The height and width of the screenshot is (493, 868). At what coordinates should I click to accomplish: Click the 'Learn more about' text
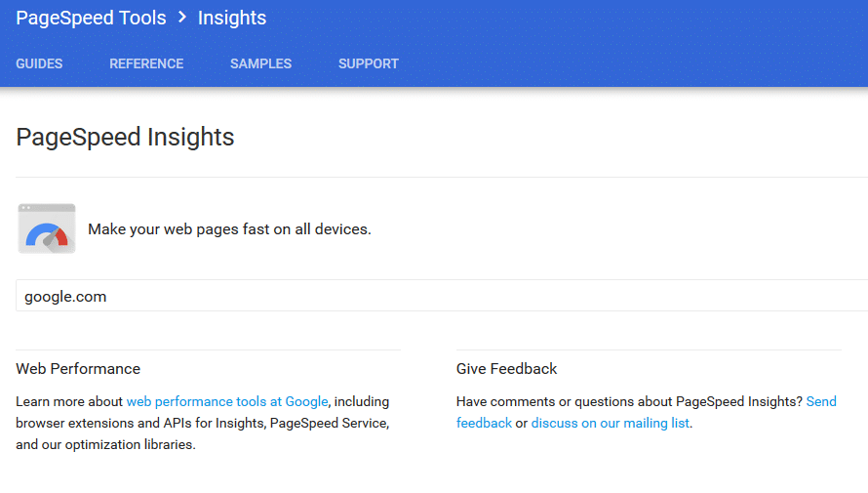69,401
